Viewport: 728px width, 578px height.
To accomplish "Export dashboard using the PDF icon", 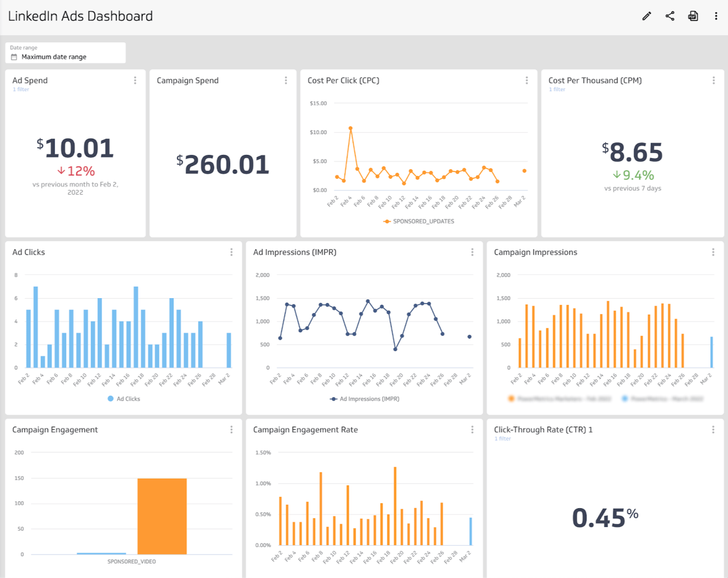I will [693, 16].
